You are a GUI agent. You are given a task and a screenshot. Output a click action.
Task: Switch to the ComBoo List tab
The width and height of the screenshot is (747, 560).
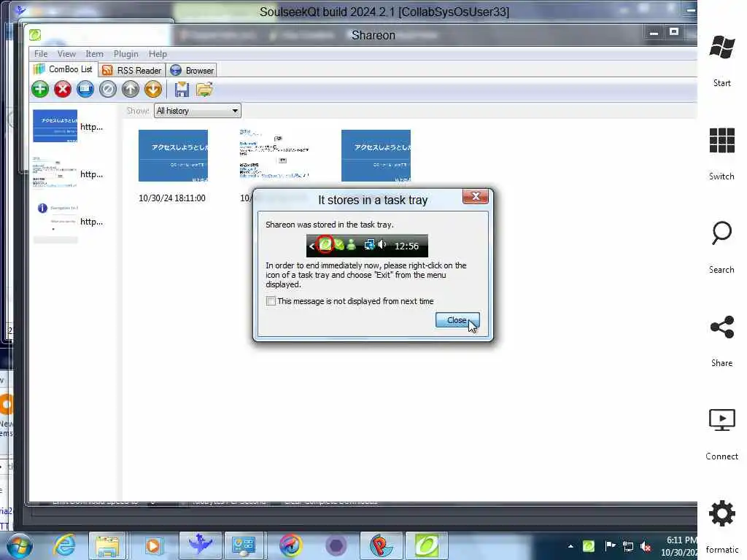coord(63,69)
